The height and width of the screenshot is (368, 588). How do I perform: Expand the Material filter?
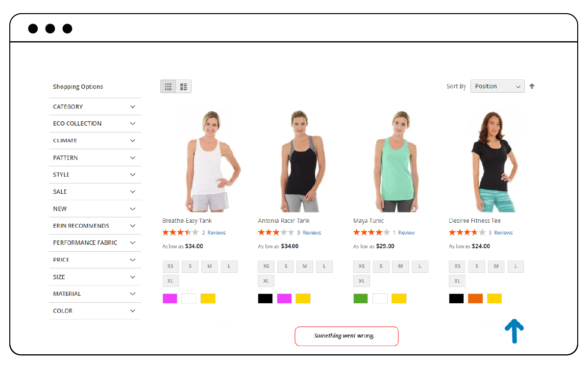click(x=95, y=293)
